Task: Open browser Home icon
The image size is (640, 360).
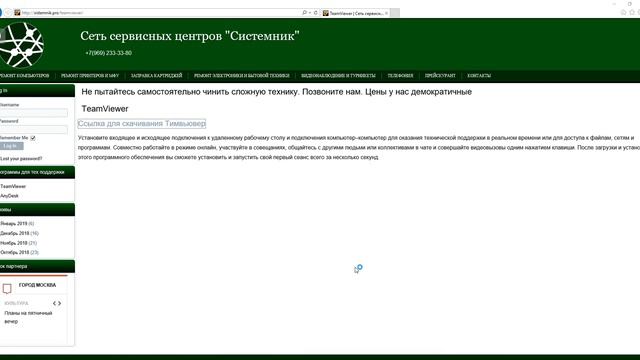Action: click(623, 12)
